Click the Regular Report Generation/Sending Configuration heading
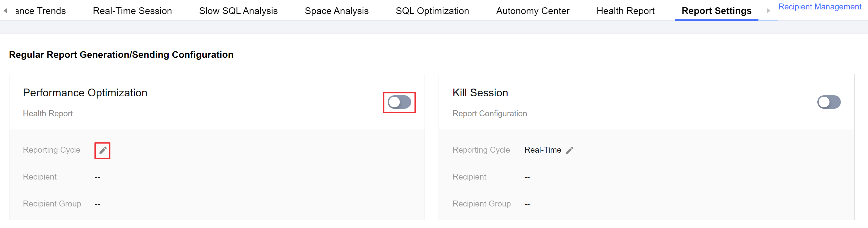This screenshot has width=868, height=228. (121, 55)
